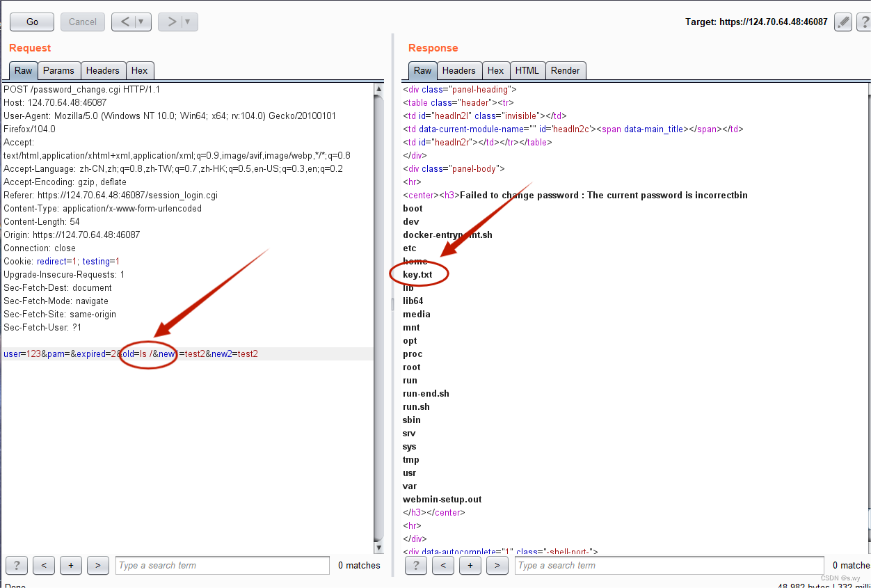Click webmin-setup.out in response listing
The height and width of the screenshot is (588, 871).
[x=442, y=499]
